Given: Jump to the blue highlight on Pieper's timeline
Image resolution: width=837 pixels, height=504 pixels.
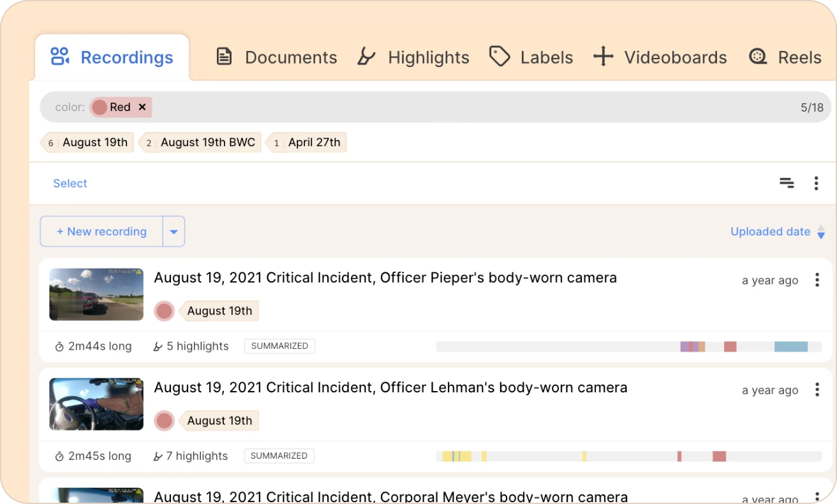Looking at the screenshot, I should [x=791, y=346].
